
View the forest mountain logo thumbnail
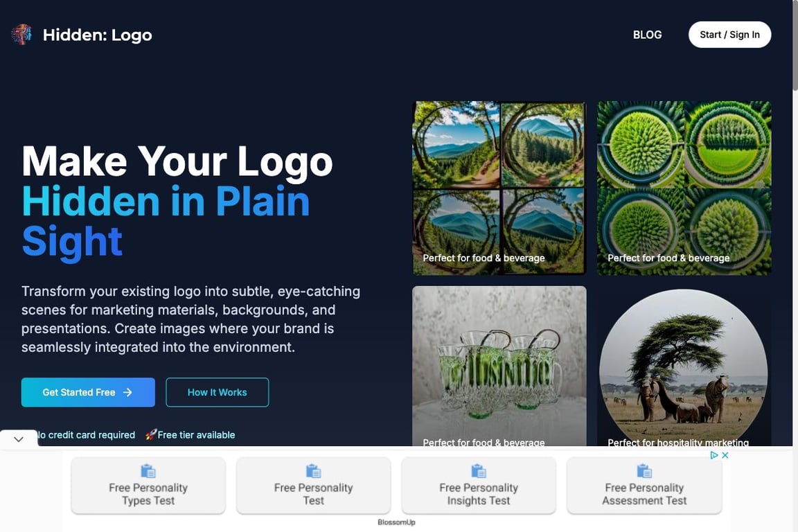pos(499,188)
